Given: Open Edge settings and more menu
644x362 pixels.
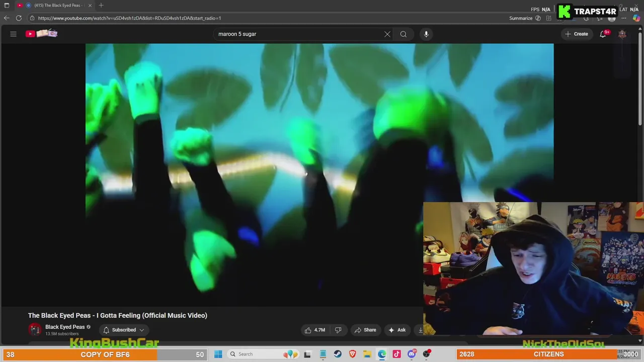Looking at the screenshot, I should pyautogui.click(x=624, y=18).
